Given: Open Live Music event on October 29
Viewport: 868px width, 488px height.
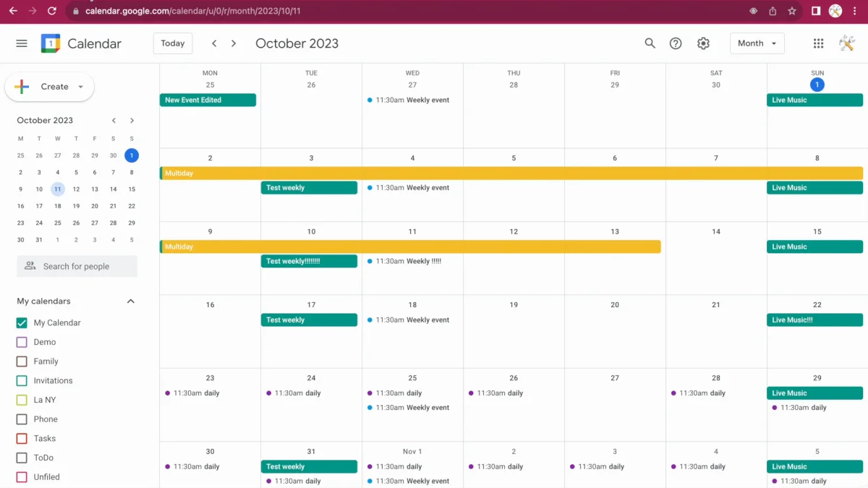Looking at the screenshot, I should point(814,393).
